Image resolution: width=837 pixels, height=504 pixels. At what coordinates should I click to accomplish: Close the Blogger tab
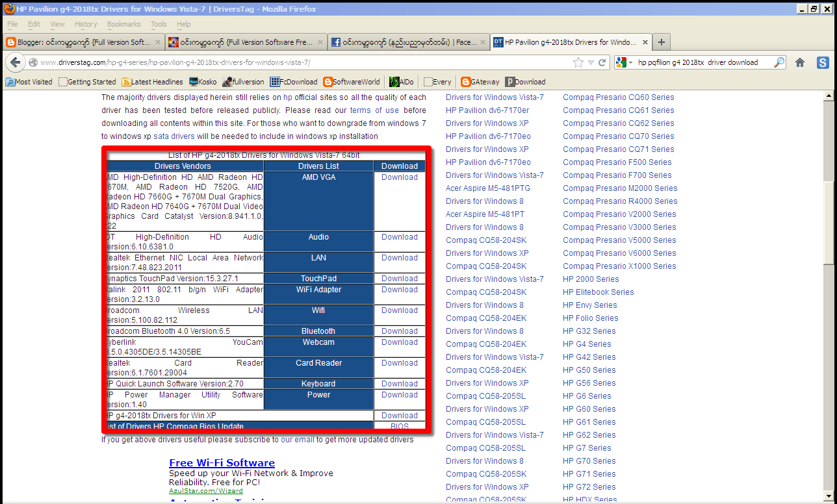coord(157,42)
